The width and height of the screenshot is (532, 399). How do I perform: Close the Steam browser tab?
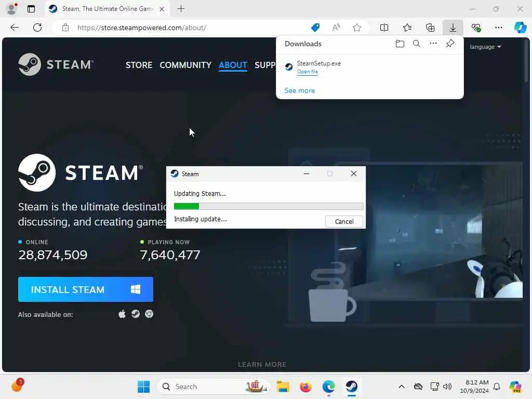tap(162, 9)
